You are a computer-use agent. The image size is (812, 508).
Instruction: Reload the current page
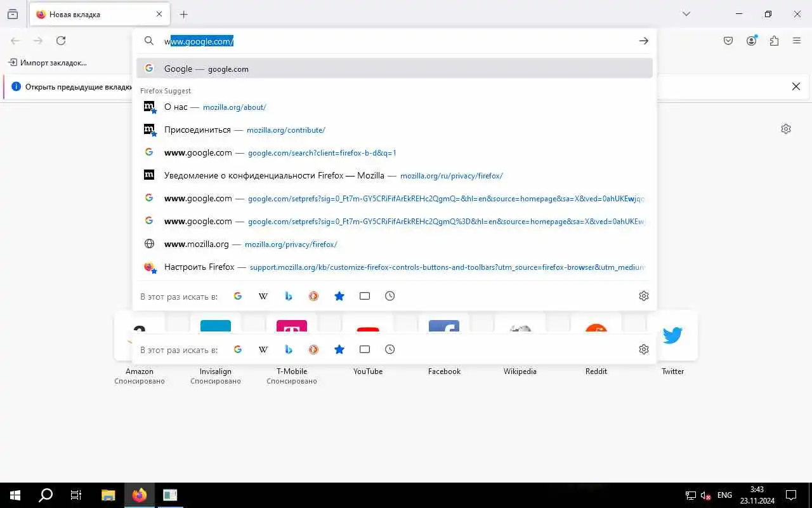[x=61, y=41]
